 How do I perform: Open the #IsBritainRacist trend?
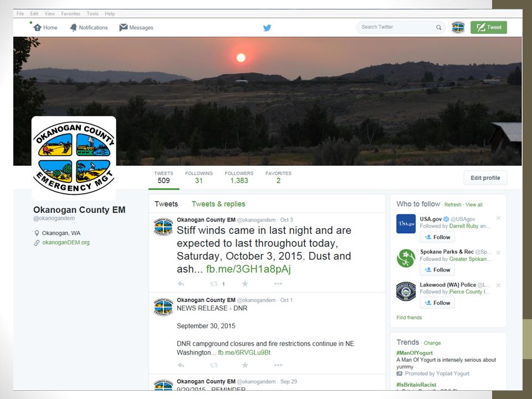click(416, 385)
